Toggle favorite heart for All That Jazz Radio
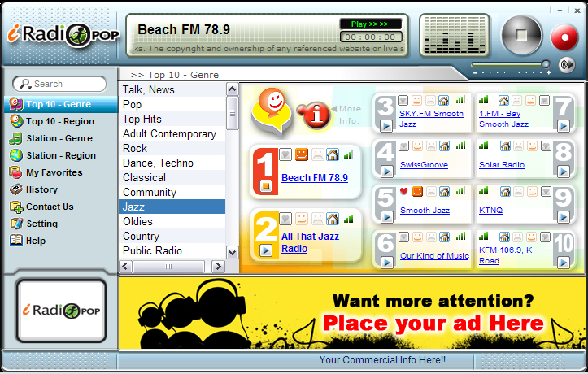The image size is (588, 374). tap(285, 219)
